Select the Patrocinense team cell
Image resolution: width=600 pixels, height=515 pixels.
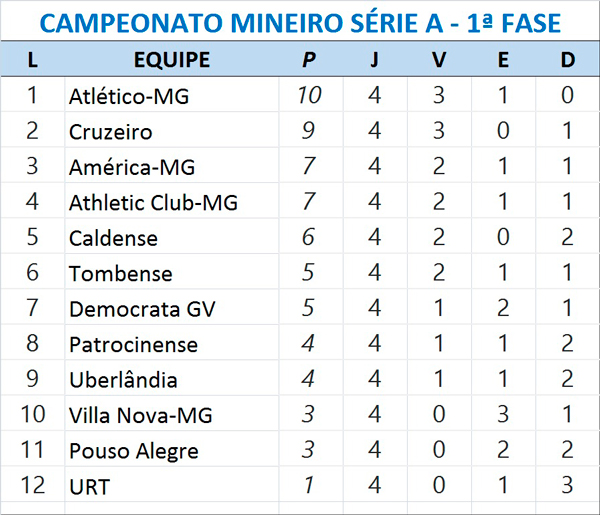click(133, 345)
